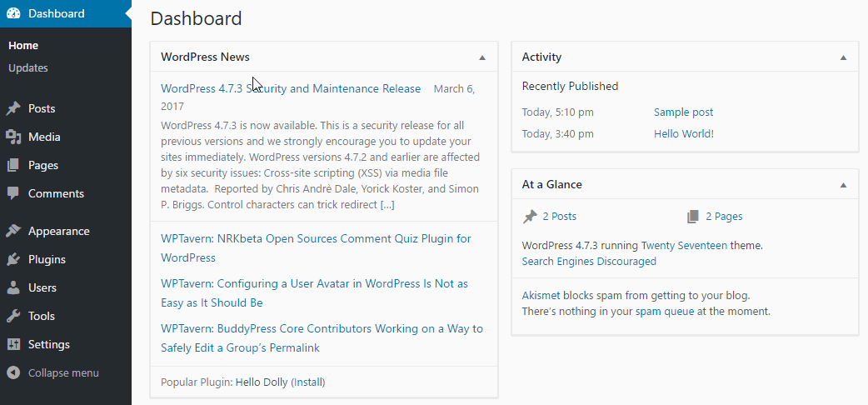This screenshot has height=405, width=868.
Task: Collapse the WordPress News panel
Action: 482,57
